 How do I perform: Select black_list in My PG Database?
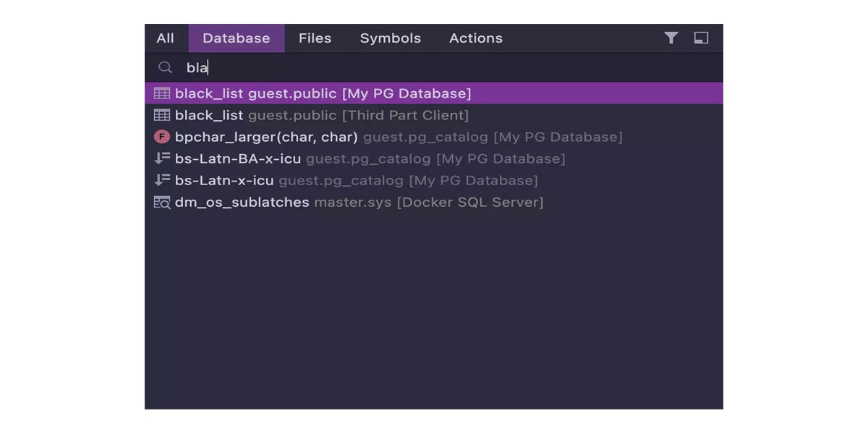(x=434, y=93)
